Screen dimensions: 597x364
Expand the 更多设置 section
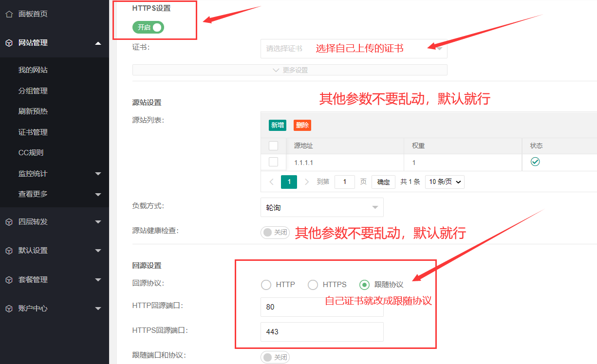[290, 70]
